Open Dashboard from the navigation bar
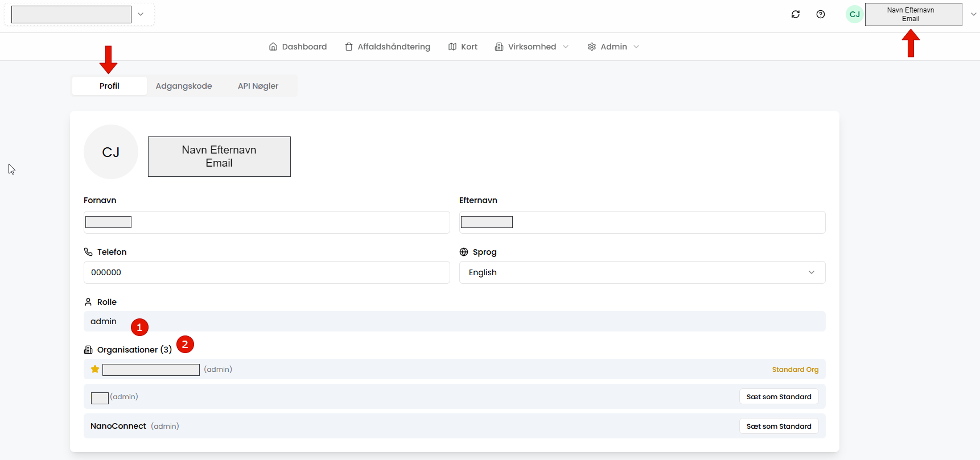 tap(298, 47)
